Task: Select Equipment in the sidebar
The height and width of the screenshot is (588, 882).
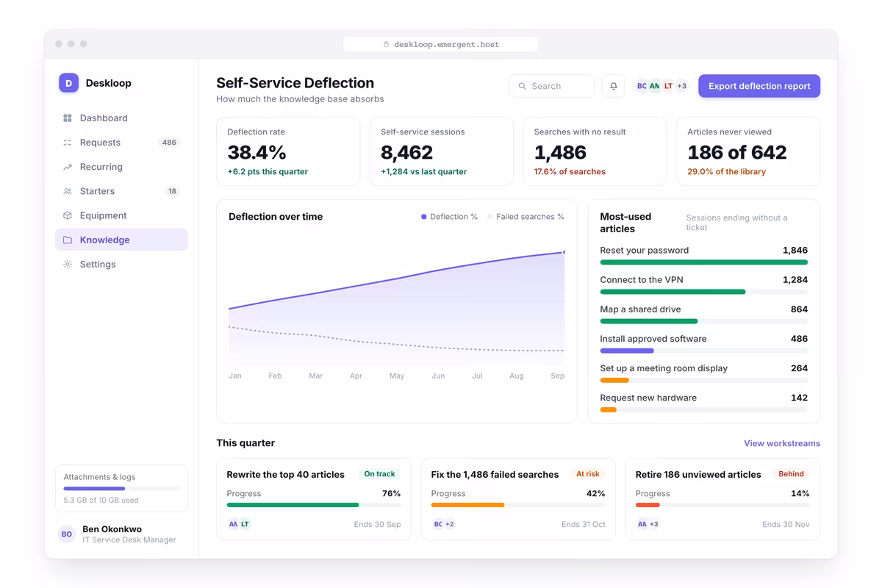Action: 121,215
